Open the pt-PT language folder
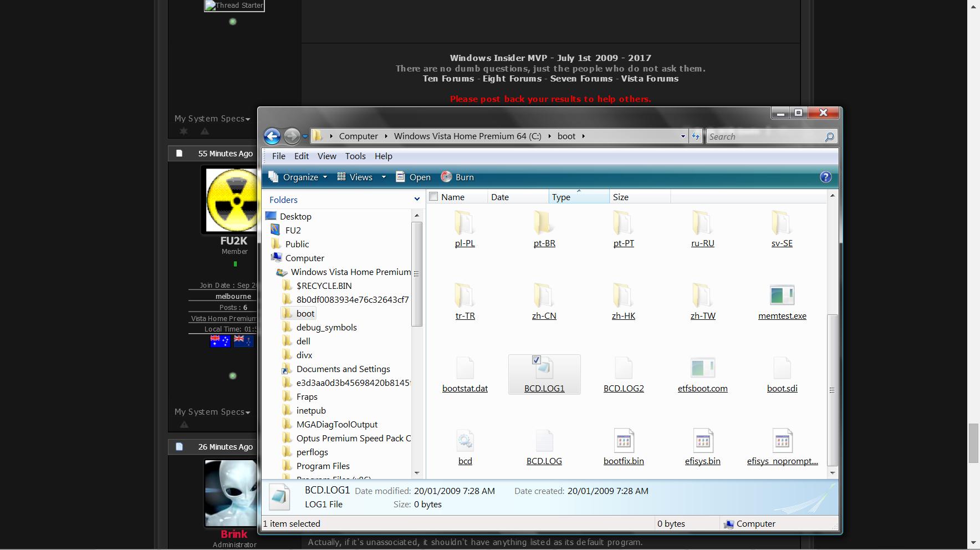Screen dimensions: 980x550 (x=624, y=222)
